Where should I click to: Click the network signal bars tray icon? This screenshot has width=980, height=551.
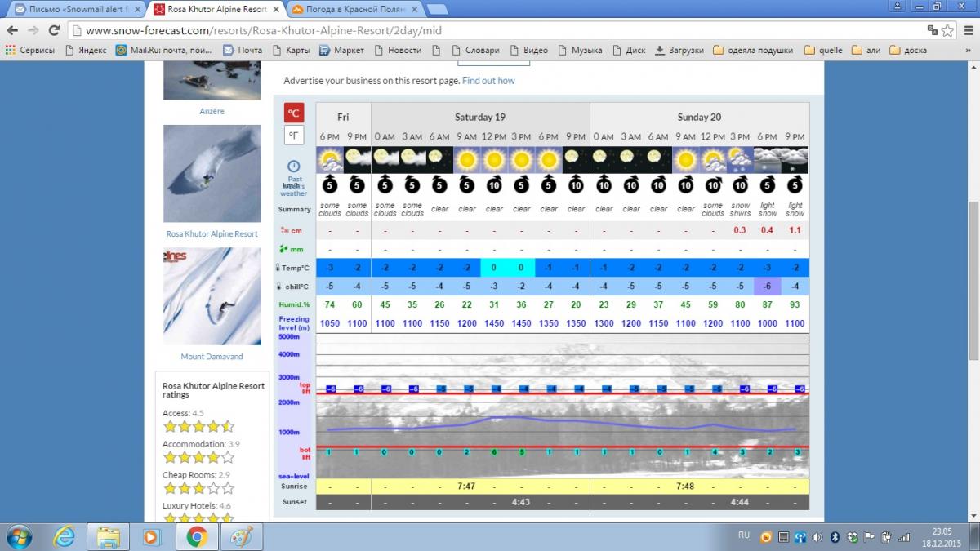904,536
